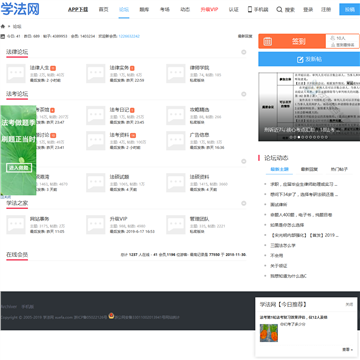Image resolution: width=360 pixels, height=360 pixels.
Task: Switch to the 最新回复 tab
Action: tap(309, 169)
